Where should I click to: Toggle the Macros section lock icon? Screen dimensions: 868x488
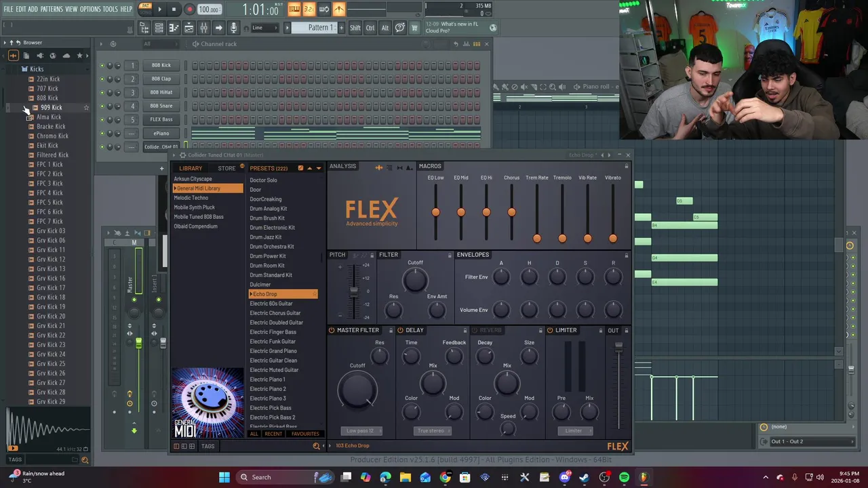pyautogui.click(x=626, y=166)
